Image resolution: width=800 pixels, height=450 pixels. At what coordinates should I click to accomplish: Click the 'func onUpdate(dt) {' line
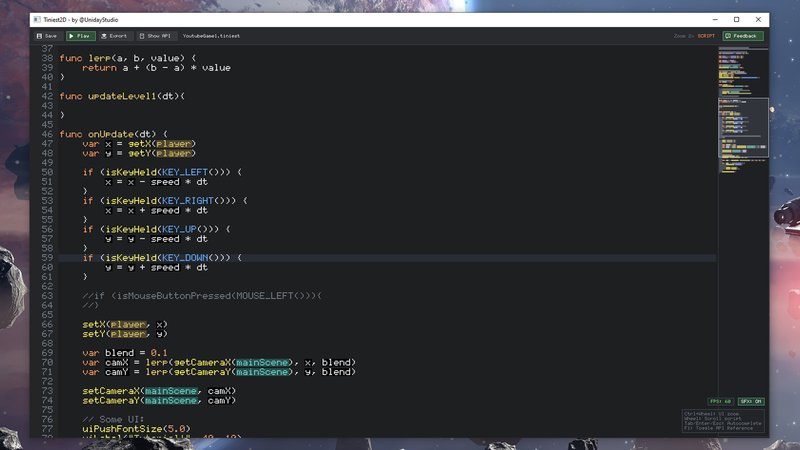(113, 134)
